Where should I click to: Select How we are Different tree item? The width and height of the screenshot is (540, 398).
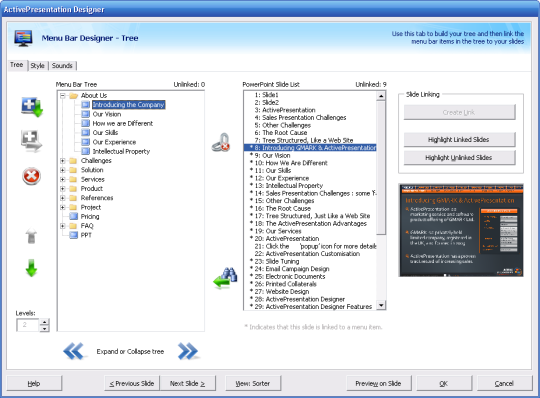click(123, 123)
